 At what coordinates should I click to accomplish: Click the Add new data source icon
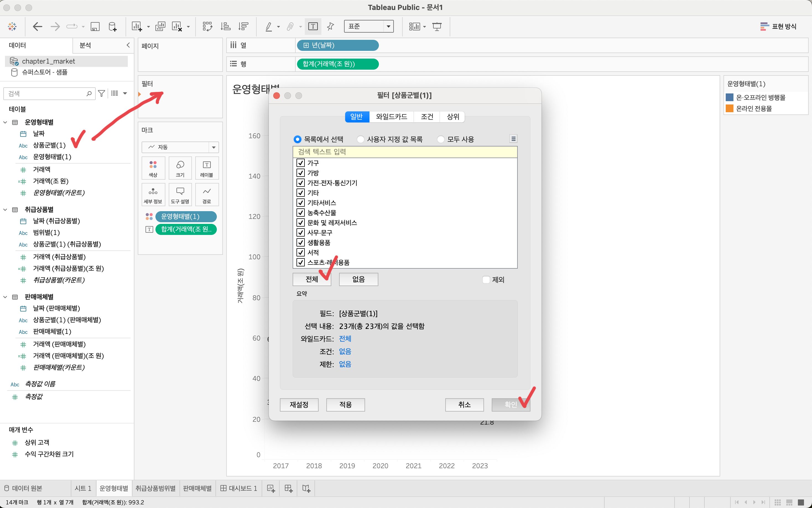click(113, 26)
